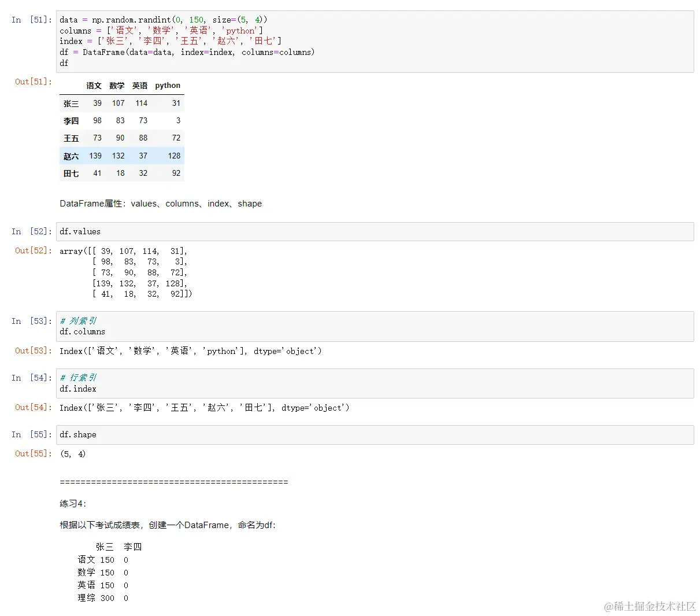Click the 语文 150 row in the exercise table
Image resolution: width=700 pixels, height=616 pixels.
103,560
